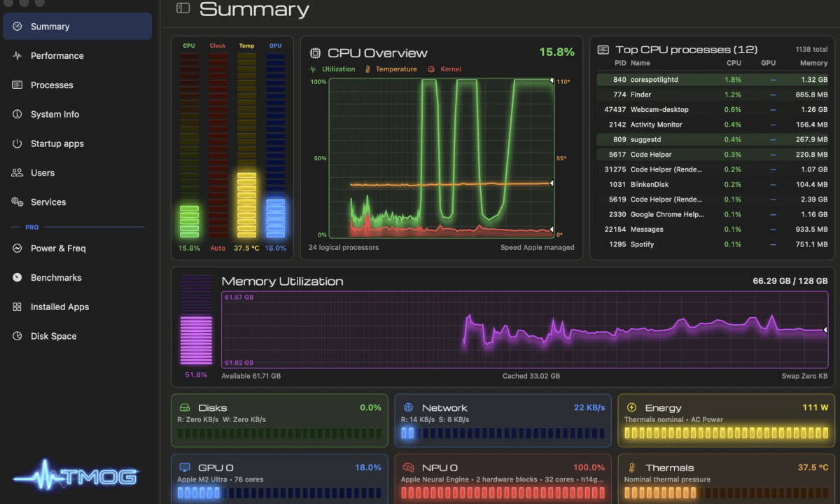Screen dimensions: 840x504
Task: Toggle the Kernel legend in CPU Overview
Action: (x=444, y=69)
